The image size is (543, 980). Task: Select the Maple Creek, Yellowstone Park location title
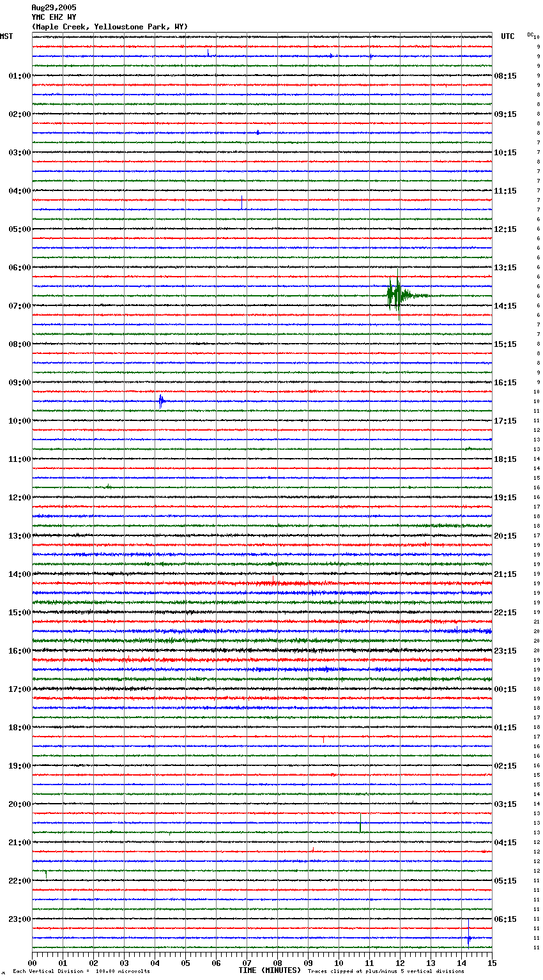(x=110, y=27)
